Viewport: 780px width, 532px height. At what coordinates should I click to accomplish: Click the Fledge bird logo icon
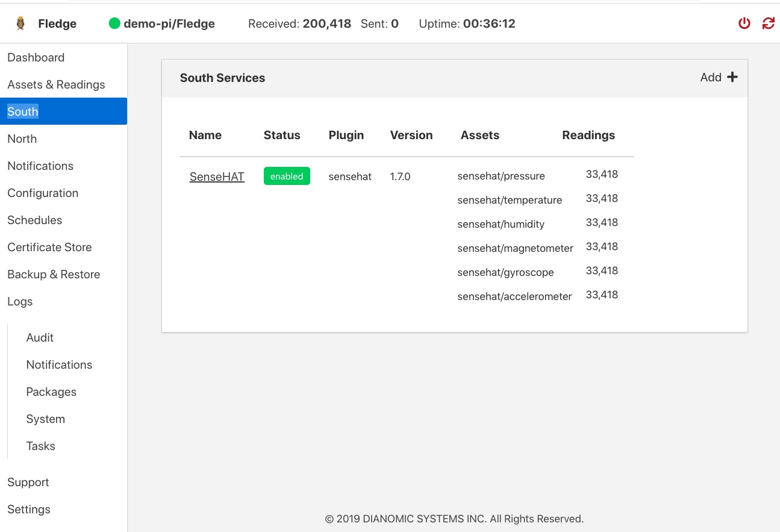20,23
